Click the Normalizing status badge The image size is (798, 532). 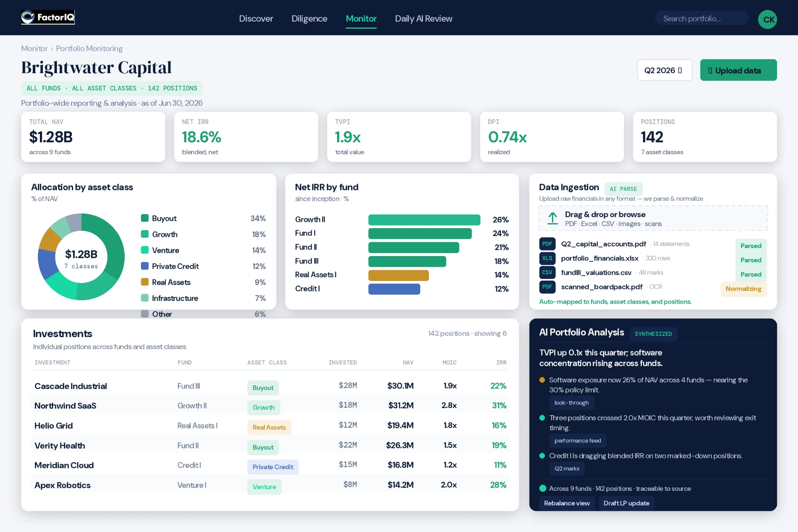[744, 289]
